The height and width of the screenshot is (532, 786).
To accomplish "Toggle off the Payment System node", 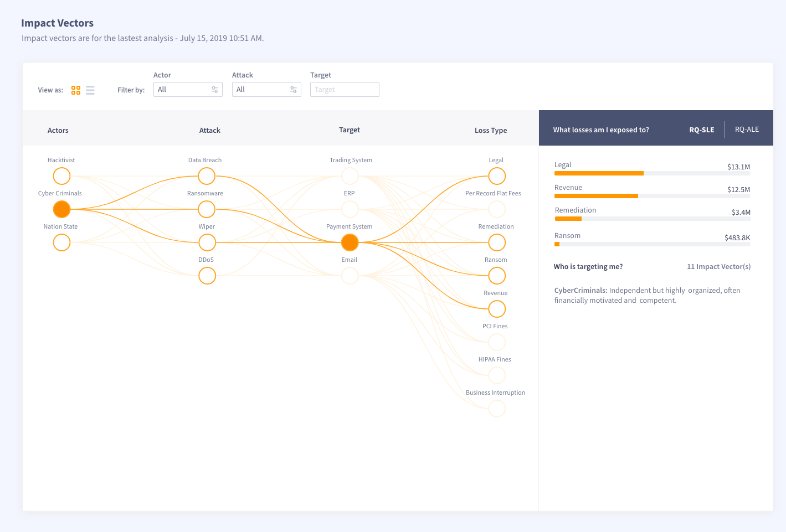I will click(x=350, y=242).
